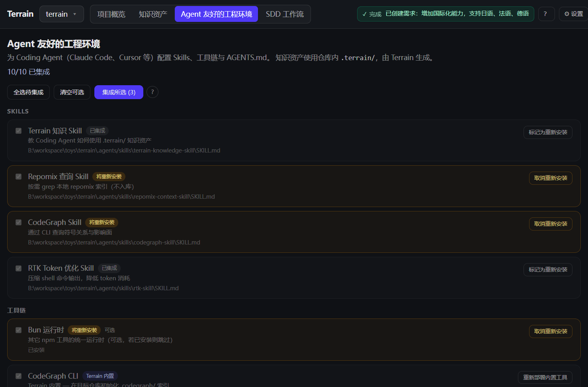Click the Terrain logo title

coord(20,14)
